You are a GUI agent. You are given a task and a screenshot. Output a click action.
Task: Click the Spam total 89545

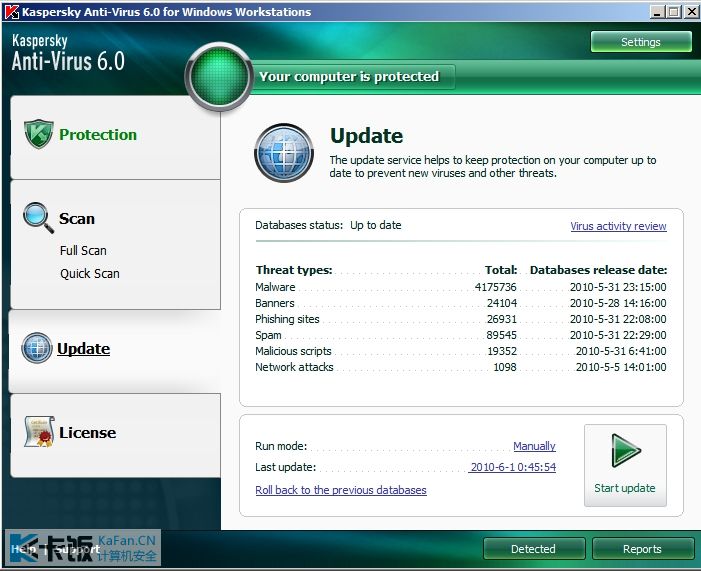pyautogui.click(x=502, y=335)
